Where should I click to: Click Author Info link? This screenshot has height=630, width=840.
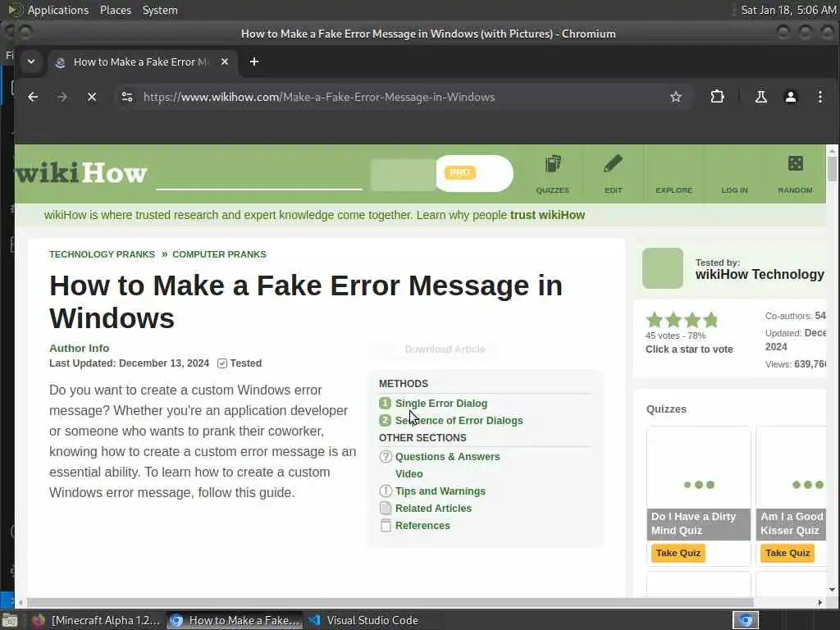pos(80,348)
